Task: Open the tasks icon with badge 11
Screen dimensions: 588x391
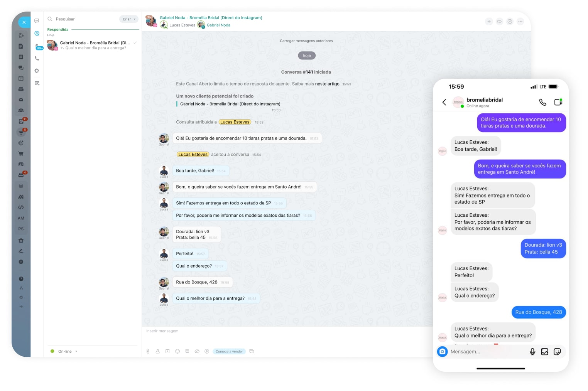Action: point(21,121)
